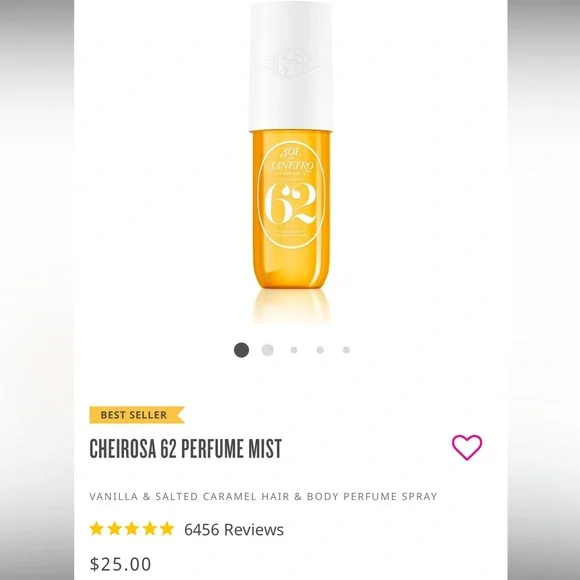This screenshot has height=580, width=580.
Task: Click the $25.00 price
Action: click(120, 564)
